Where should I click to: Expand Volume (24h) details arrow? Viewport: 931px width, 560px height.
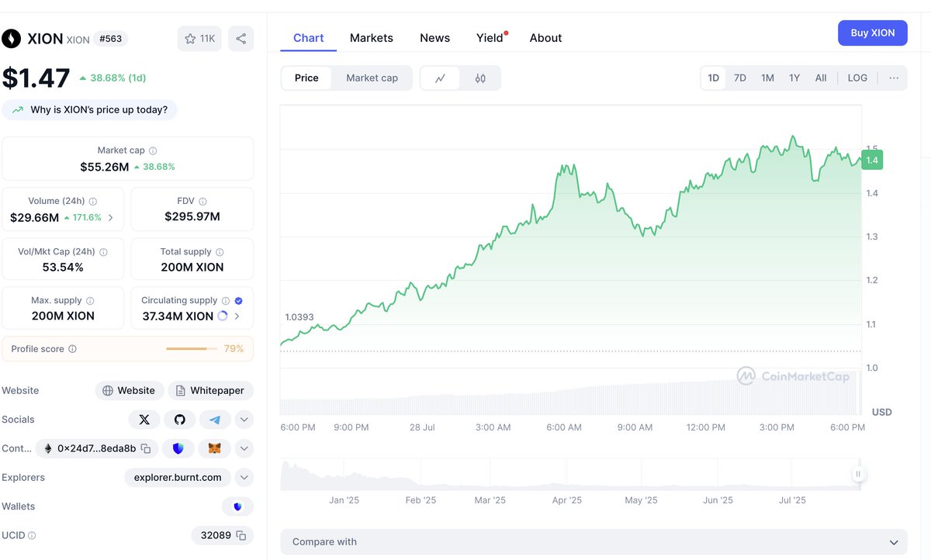110,218
